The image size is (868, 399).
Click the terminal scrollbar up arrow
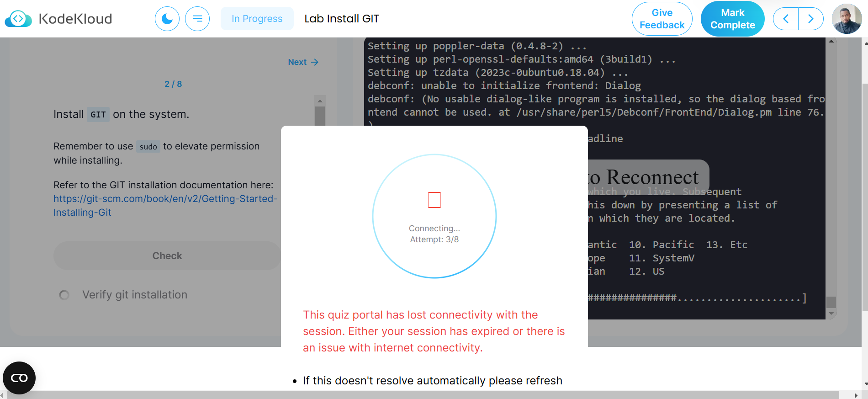coord(831,42)
